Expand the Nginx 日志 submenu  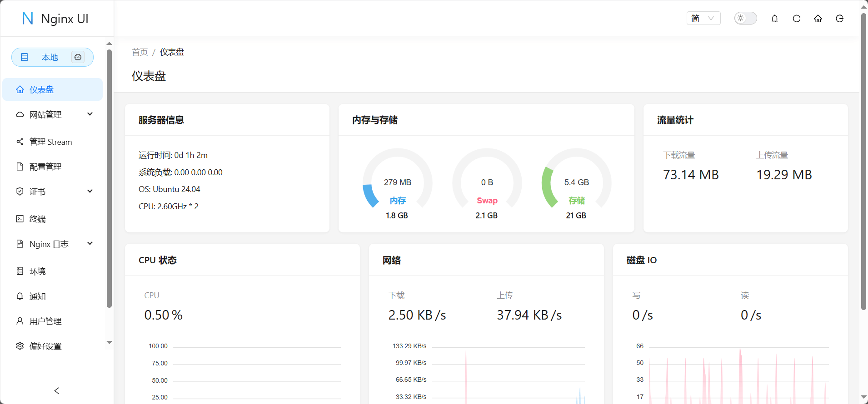pos(55,244)
